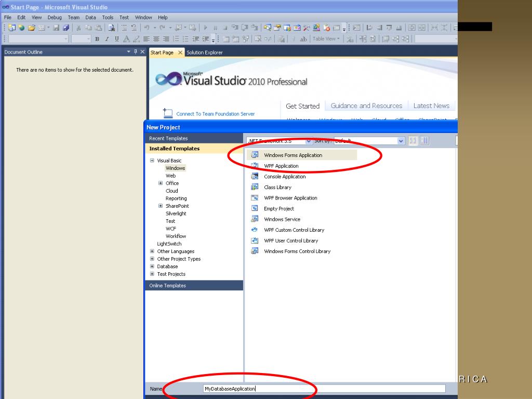Viewport: 532px width, 399px height.
Task: Toggle Italic formatting button
Action: pos(107,39)
